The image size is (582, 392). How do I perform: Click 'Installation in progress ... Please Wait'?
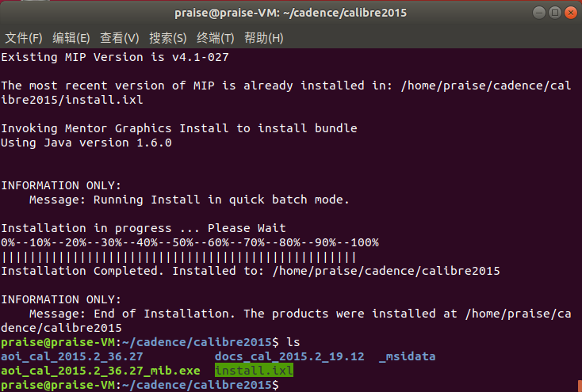click(144, 228)
